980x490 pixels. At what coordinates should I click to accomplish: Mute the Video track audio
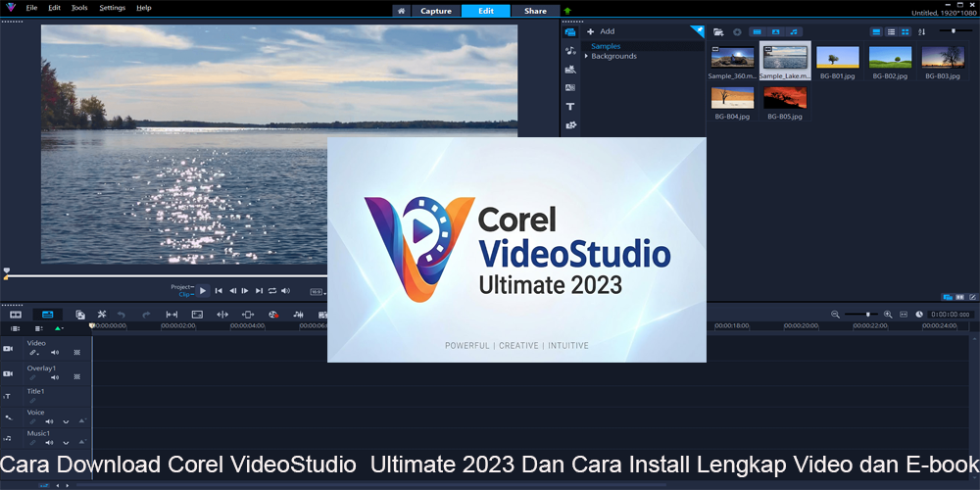(x=54, y=353)
